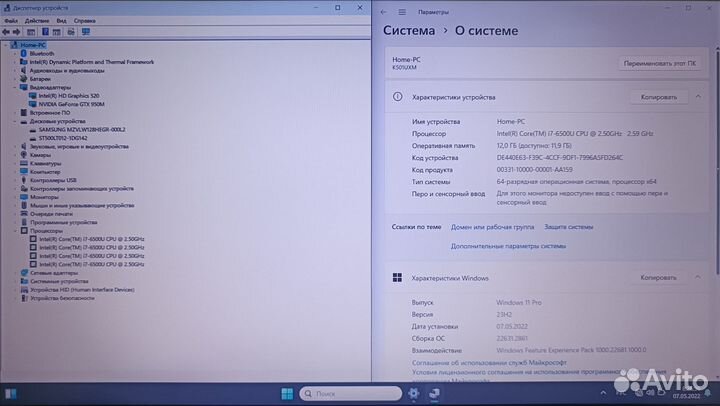This screenshot has height=406, width=720.
Task: Open the Windows Start button
Action: pos(288,391)
